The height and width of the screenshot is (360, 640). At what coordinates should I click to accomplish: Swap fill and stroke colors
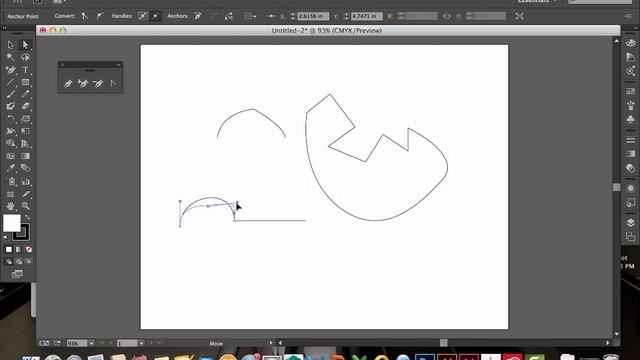click(x=27, y=217)
